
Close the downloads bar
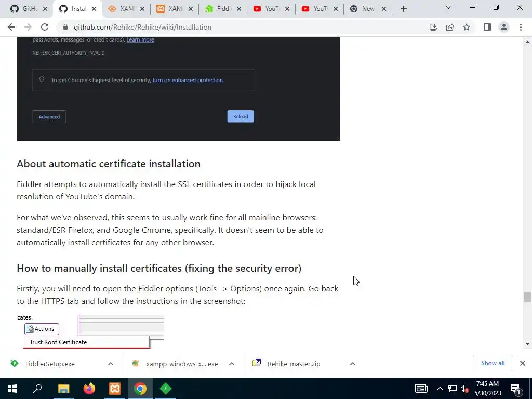click(523, 363)
